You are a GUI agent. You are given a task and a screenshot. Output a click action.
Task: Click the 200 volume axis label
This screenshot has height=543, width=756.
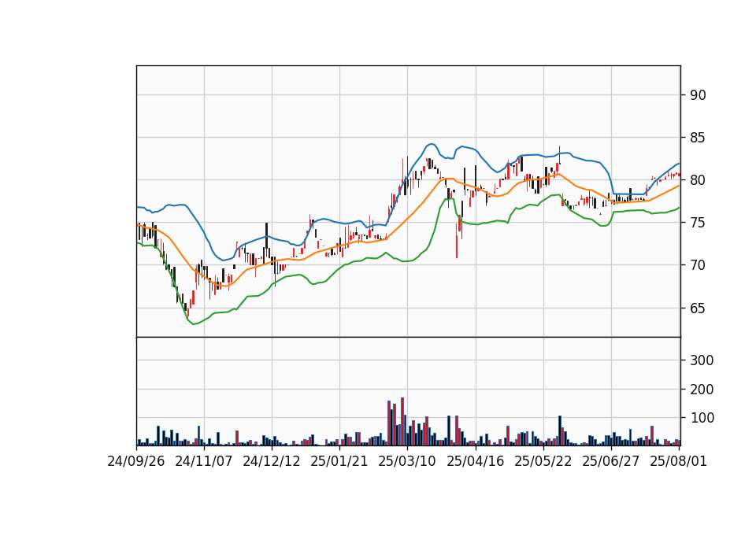[702, 390]
